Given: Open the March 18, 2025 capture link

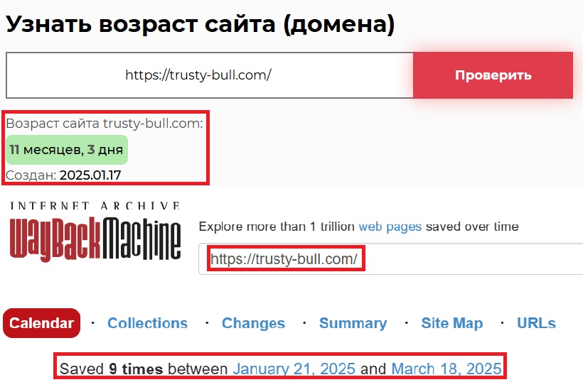Looking at the screenshot, I should [x=446, y=369].
